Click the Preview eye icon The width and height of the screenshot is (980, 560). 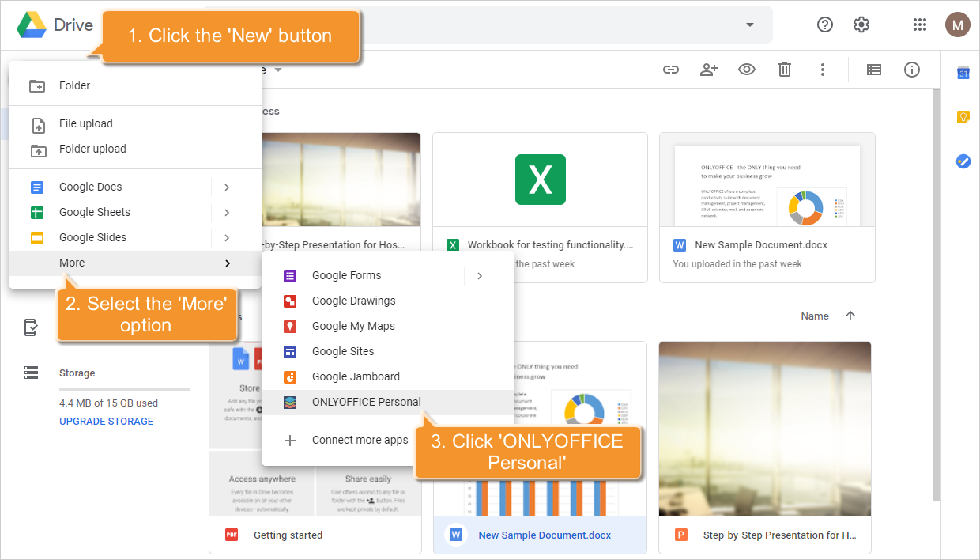pos(747,70)
